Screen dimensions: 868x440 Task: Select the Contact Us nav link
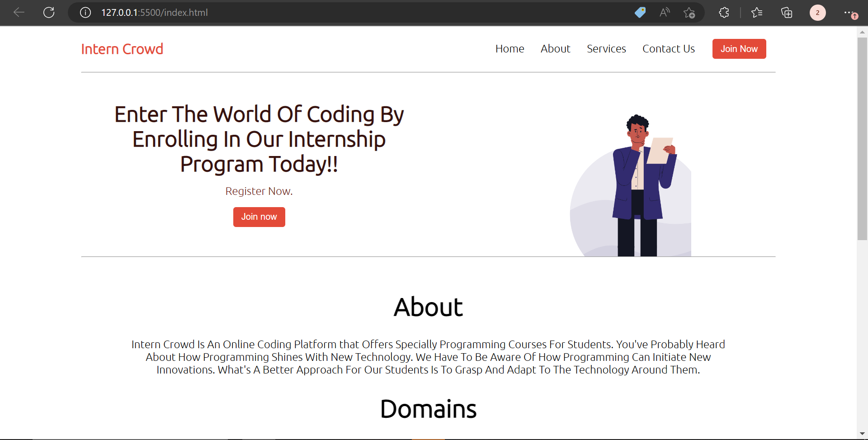(x=669, y=49)
